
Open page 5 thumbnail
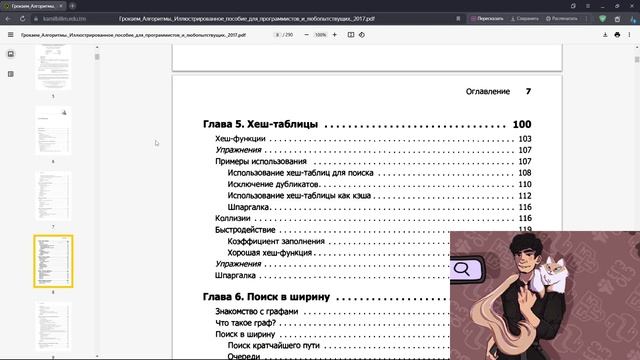tap(53, 67)
